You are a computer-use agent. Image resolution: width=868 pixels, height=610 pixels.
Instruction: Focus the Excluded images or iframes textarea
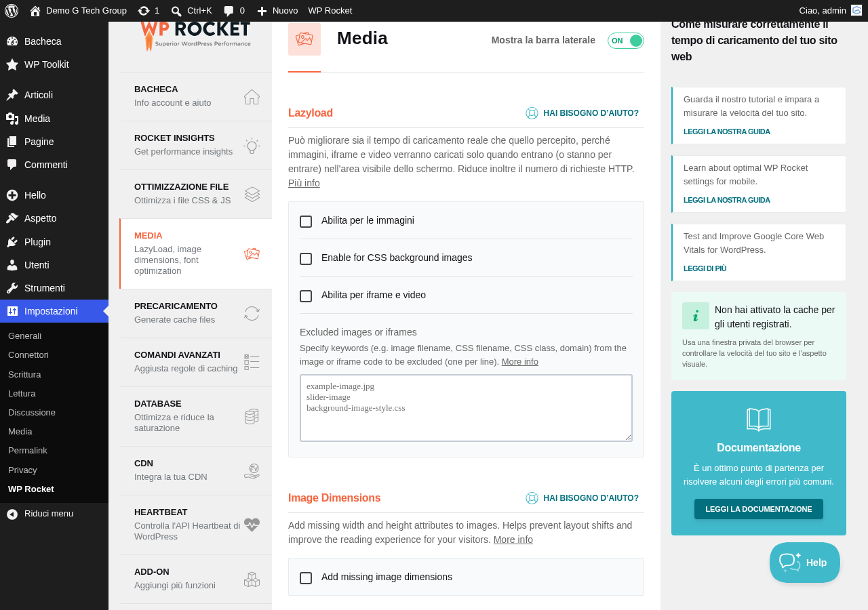tap(466, 408)
